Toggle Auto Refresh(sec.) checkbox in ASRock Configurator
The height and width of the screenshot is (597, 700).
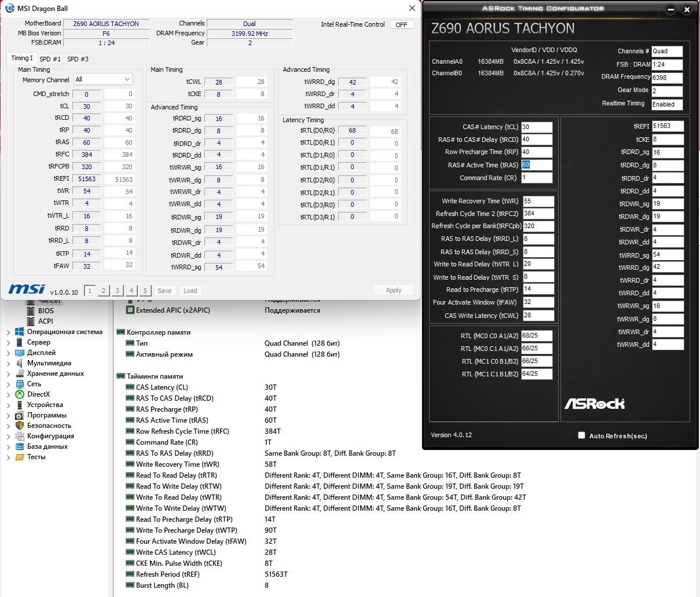pyautogui.click(x=581, y=435)
